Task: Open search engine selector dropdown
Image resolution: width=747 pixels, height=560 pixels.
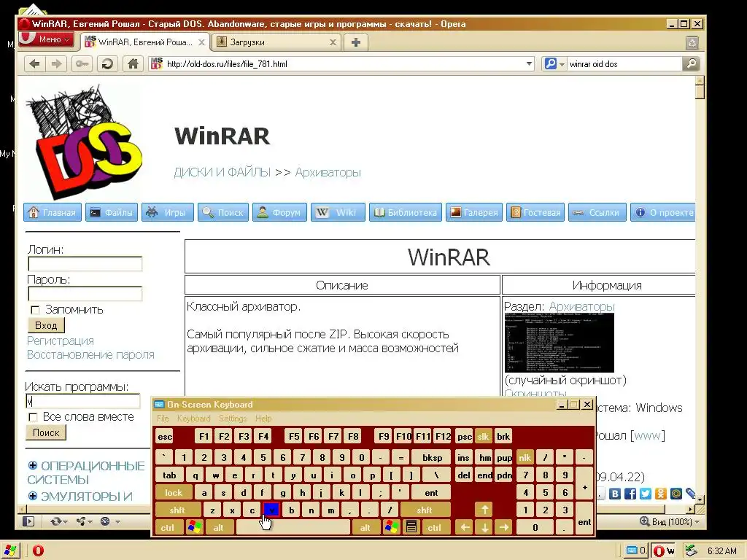Action: 562,64
